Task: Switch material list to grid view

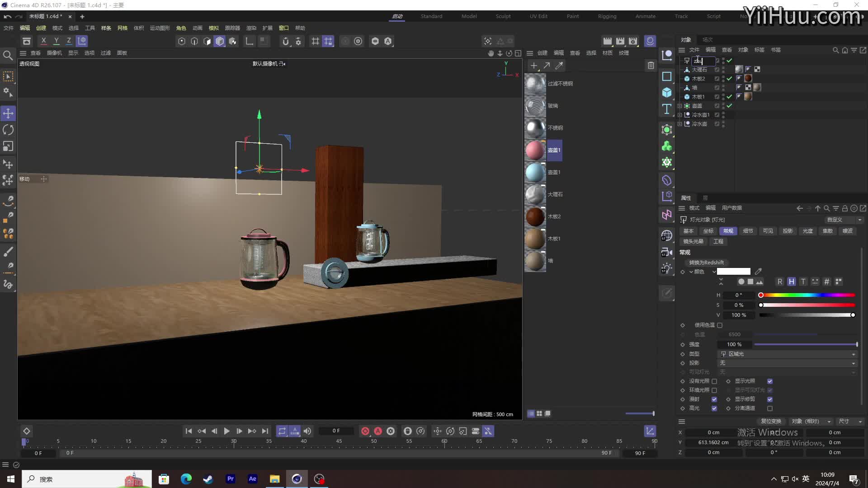Action: [539, 413]
